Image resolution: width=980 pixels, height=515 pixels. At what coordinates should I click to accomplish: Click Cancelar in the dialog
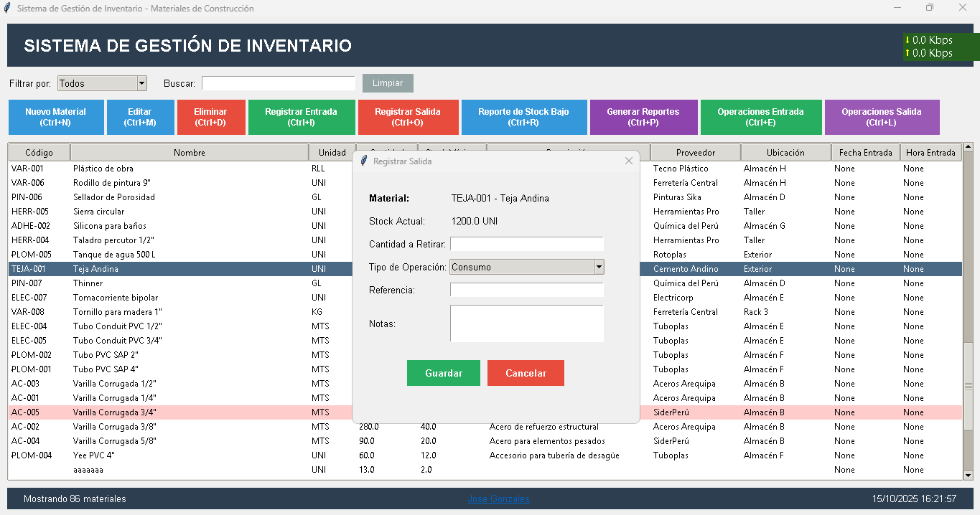(526, 373)
